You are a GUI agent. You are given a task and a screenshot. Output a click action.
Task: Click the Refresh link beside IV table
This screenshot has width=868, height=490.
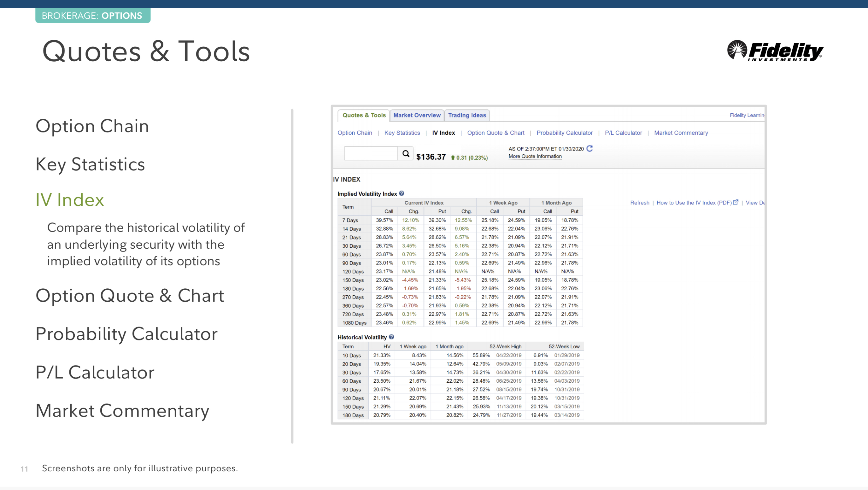click(640, 203)
